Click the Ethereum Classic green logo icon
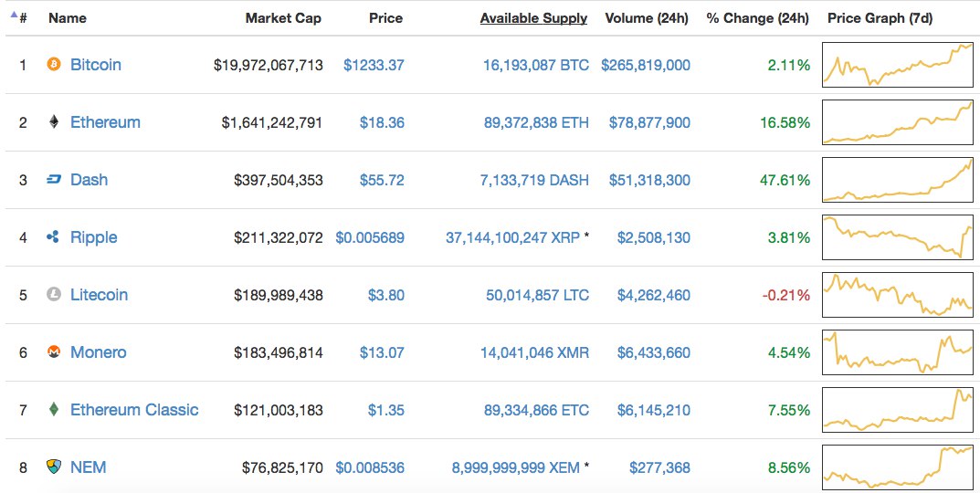Screen dimensions: 980x493 pyautogui.click(x=55, y=409)
